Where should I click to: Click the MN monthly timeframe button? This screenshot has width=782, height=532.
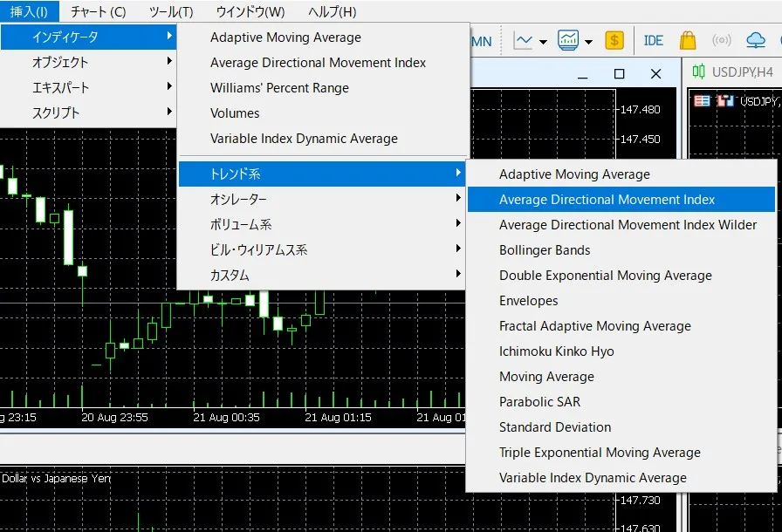(x=481, y=41)
